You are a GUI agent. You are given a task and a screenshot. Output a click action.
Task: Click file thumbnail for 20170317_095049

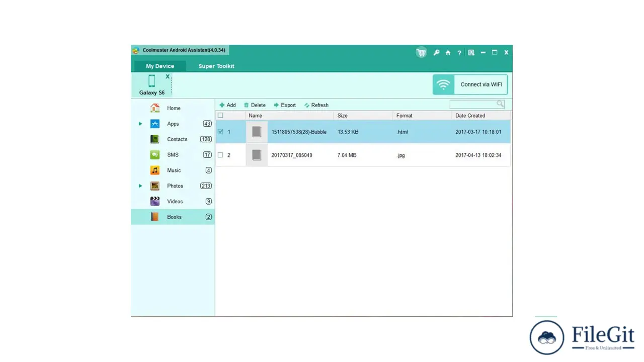pyautogui.click(x=257, y=155)
